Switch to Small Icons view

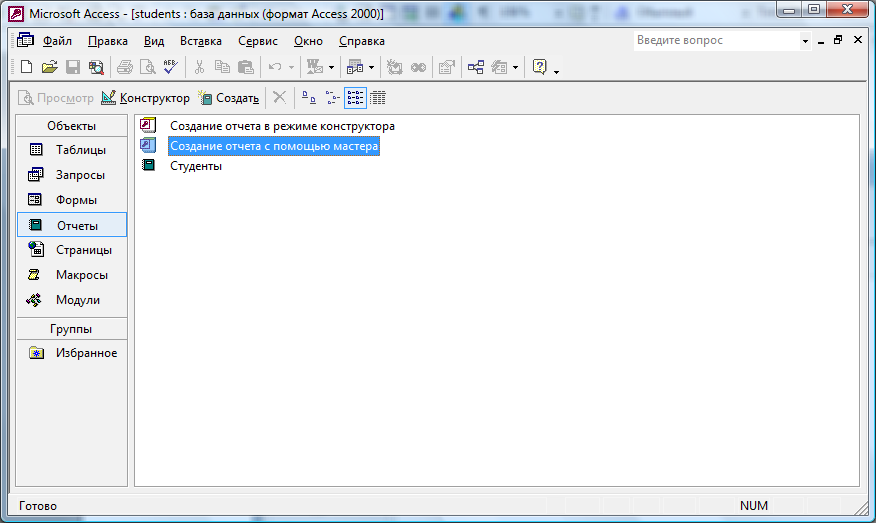(332, 98)
